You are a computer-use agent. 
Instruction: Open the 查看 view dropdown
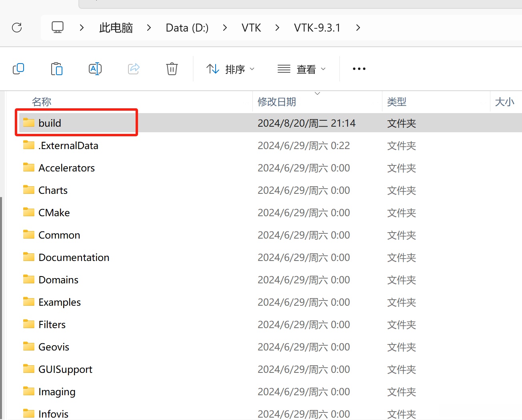(302, 69)
